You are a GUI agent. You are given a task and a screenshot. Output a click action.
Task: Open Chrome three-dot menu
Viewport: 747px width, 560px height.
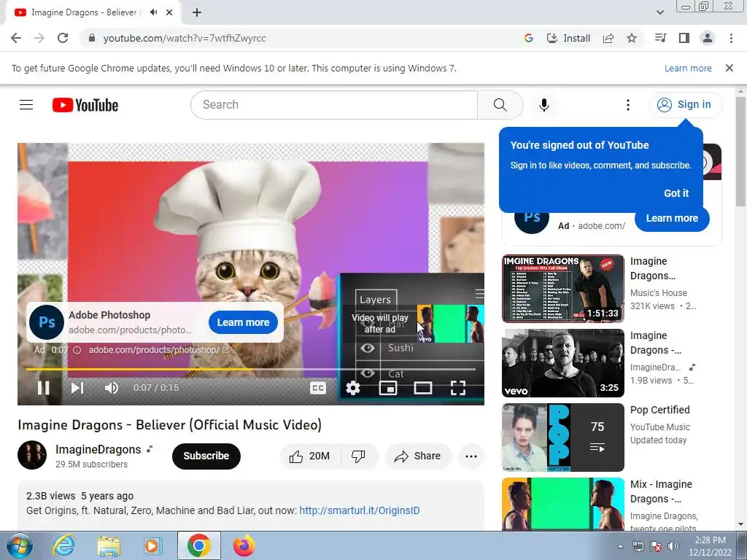coord(731,38)
